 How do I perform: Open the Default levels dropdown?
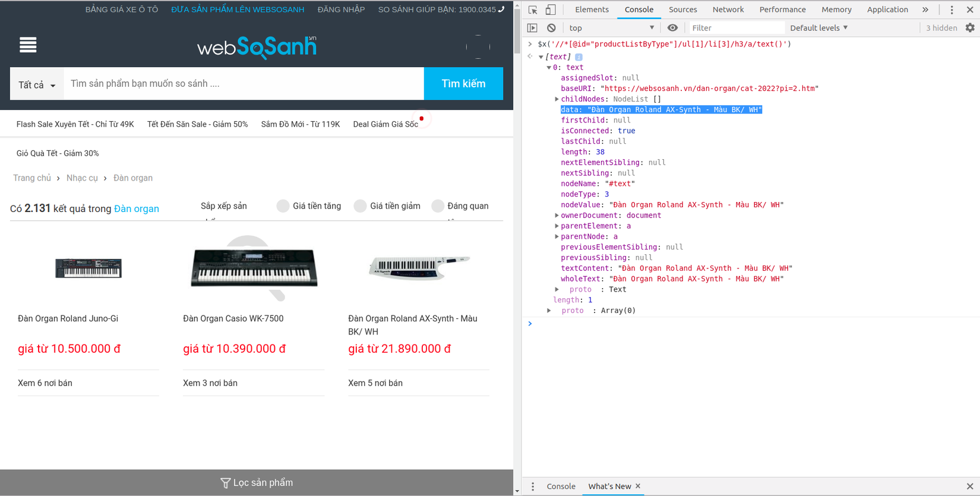(x=818, y=28)
